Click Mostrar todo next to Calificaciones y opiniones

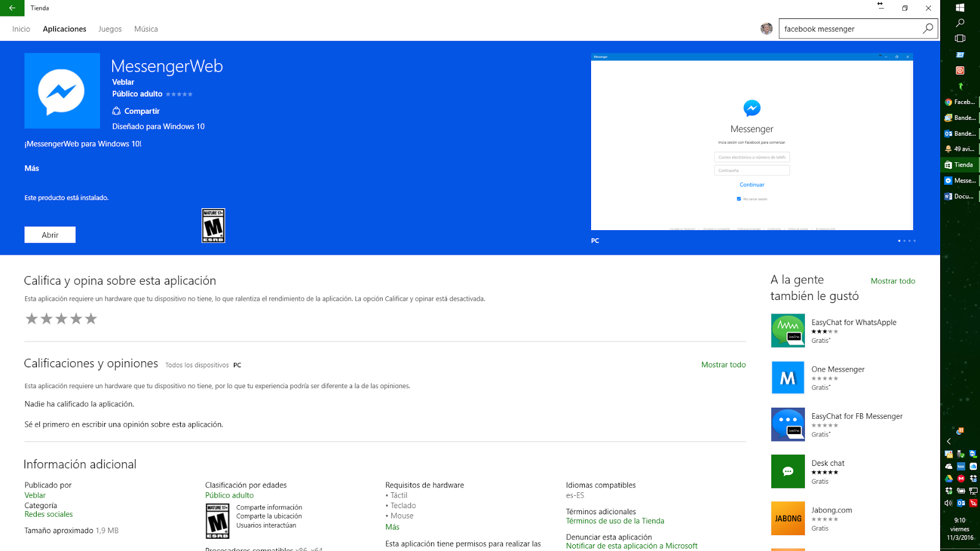click(723, 364)
